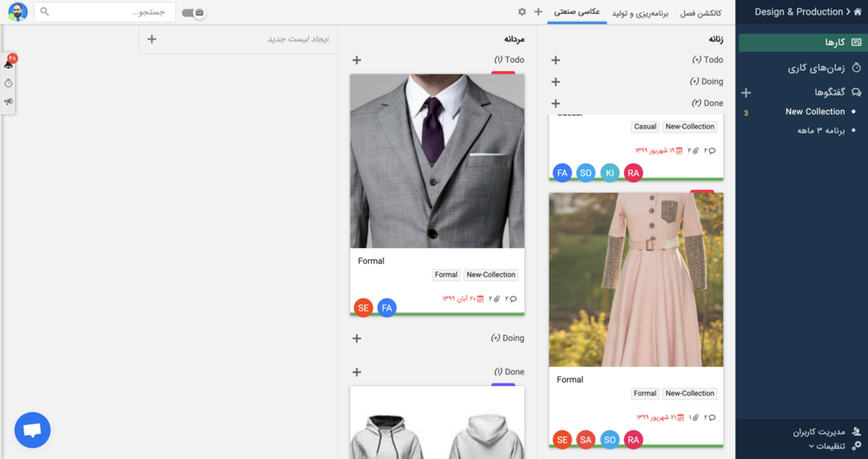Open notifications bell with 48 badge
Screen dimensions: 868x459
(9, 63)
